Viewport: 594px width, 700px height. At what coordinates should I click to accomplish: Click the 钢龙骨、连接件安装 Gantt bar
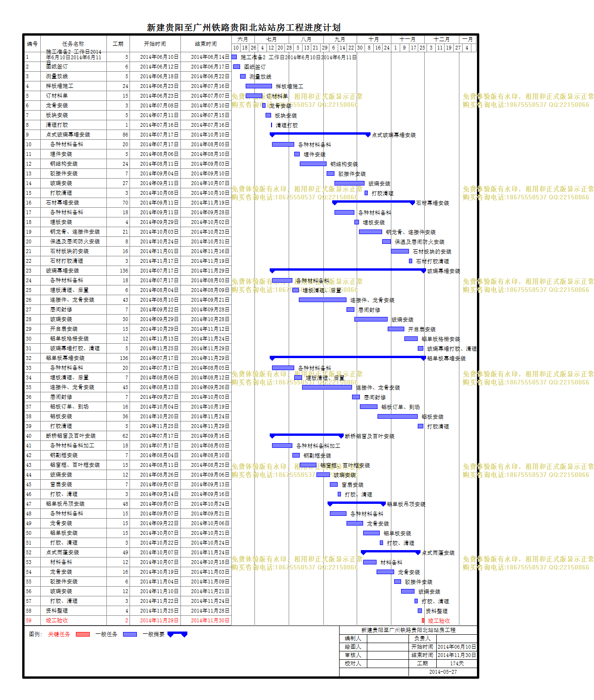pyautogui.click(x=371, y=232)
